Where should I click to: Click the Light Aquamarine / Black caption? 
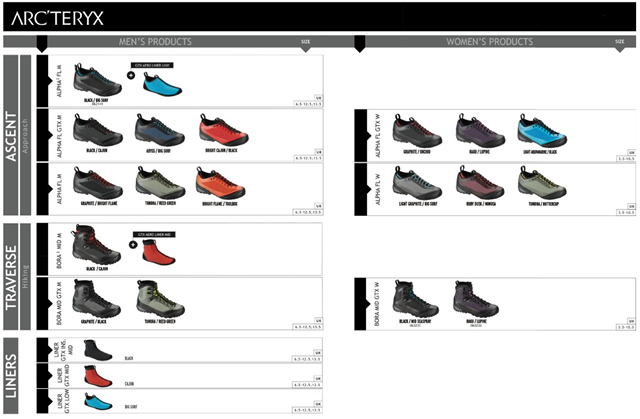click(x=540, y=152)
